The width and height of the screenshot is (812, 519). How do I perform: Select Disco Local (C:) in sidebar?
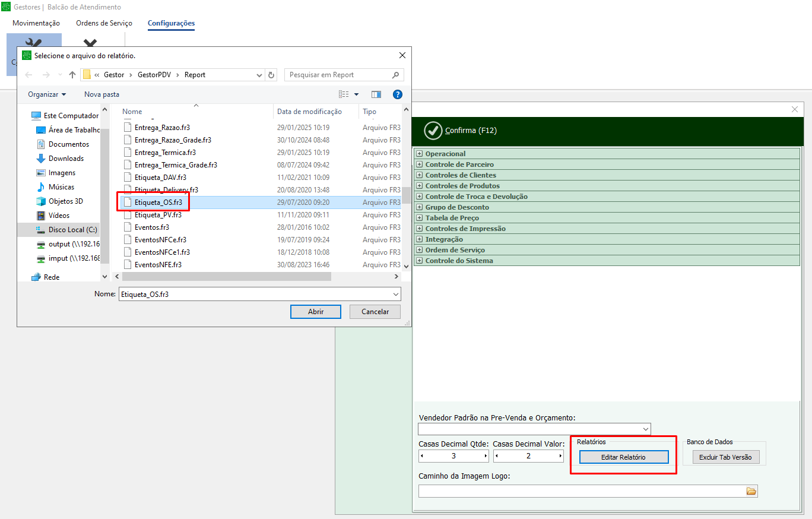tap(72, 230)
